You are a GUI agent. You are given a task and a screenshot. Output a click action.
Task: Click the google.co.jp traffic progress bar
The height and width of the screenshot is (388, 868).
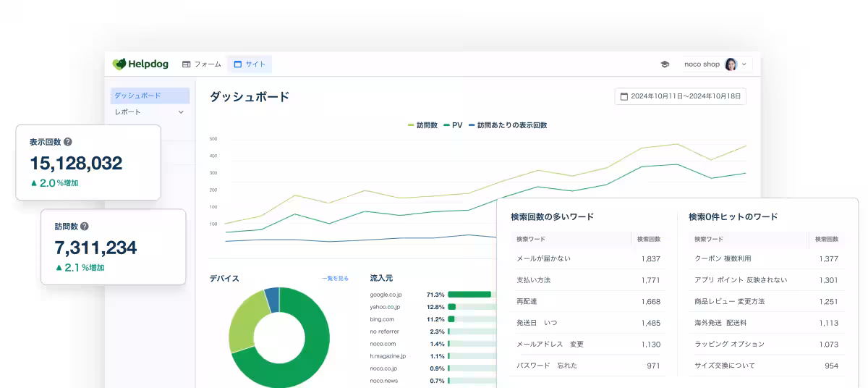tap(469, 295)
